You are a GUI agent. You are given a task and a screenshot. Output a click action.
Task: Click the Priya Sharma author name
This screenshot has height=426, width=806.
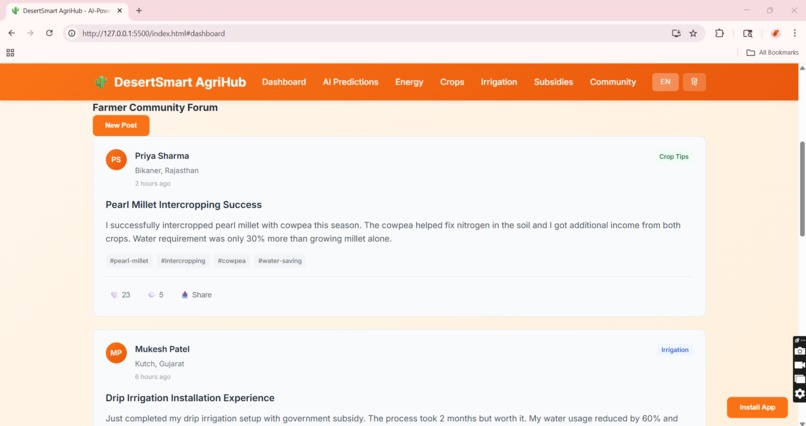pyautogui.click(x=162, y=156)
